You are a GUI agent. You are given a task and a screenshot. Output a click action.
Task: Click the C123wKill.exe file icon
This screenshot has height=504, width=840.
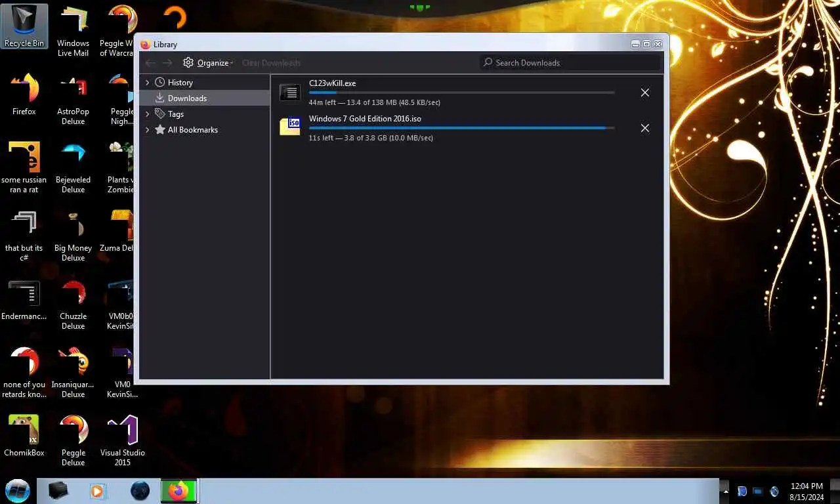(x=290, y=93)
